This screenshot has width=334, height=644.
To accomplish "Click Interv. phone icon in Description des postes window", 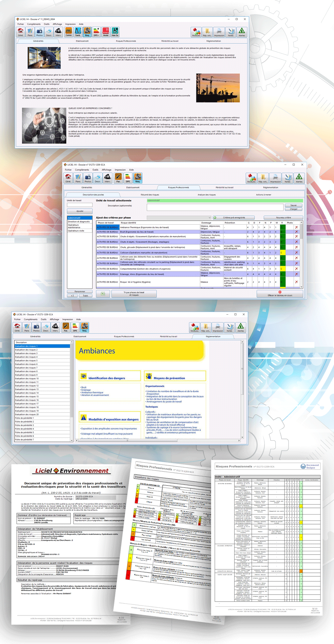I will tap(108, 178).
